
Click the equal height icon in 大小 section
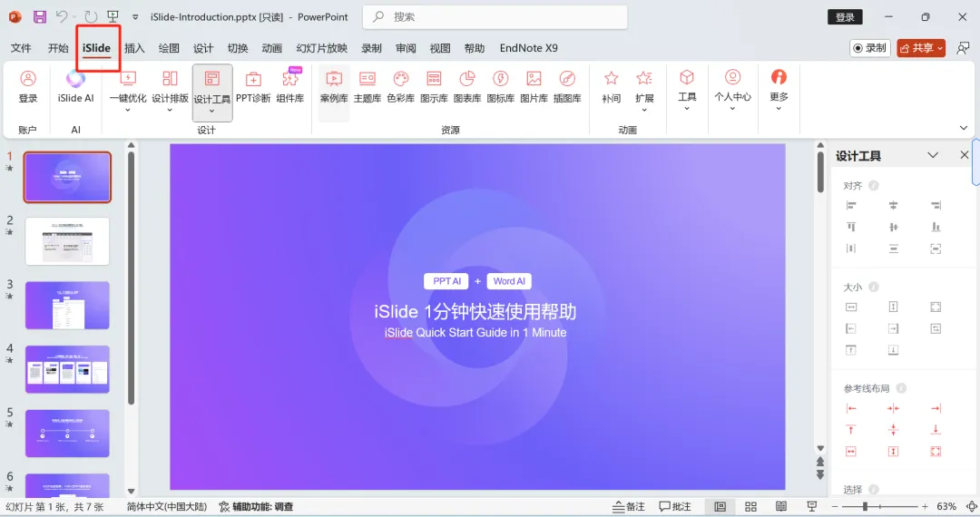pyautogui.click(x=893, y=307)
